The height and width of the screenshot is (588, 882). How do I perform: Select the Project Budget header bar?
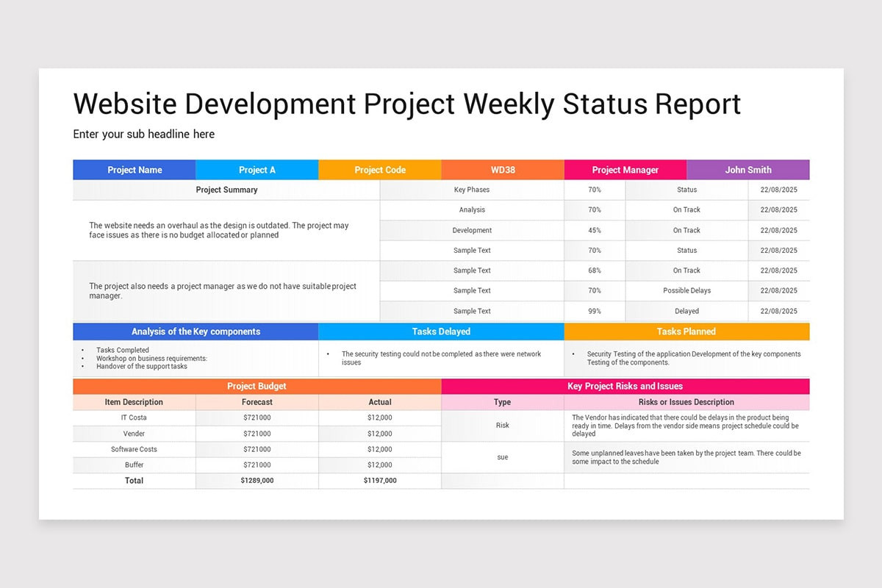[x=257, y=386]
